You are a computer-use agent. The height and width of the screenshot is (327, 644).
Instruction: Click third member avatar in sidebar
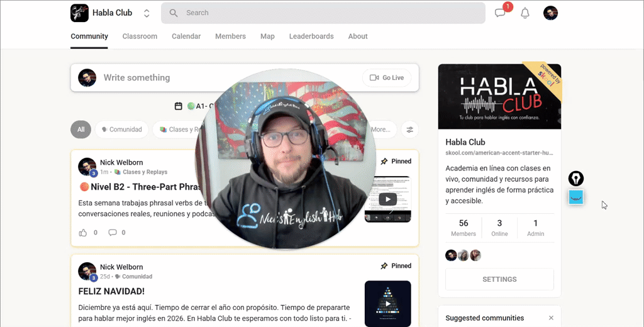coord(475,255)
